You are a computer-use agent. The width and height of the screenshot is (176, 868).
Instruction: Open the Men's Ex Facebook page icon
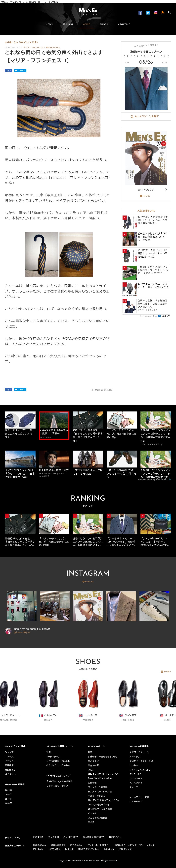140,12
